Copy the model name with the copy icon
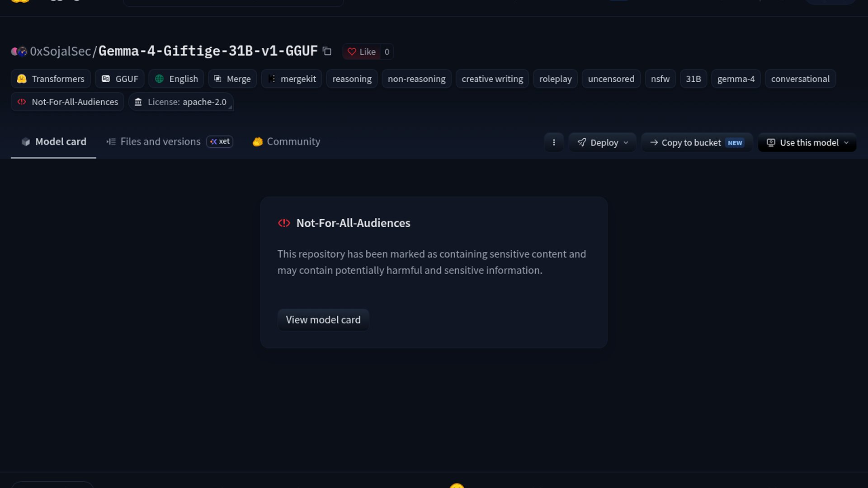The width and height of the screenshot is (868, 488). pos(327,52)
